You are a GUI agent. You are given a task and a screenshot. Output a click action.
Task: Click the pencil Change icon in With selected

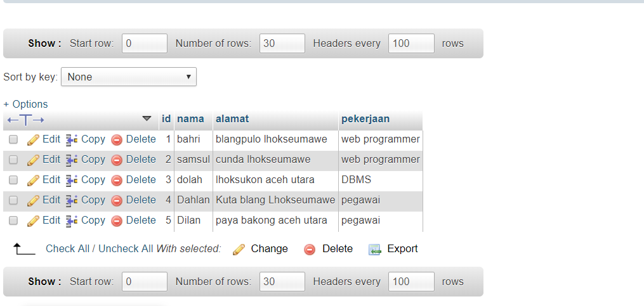(239, 249)
